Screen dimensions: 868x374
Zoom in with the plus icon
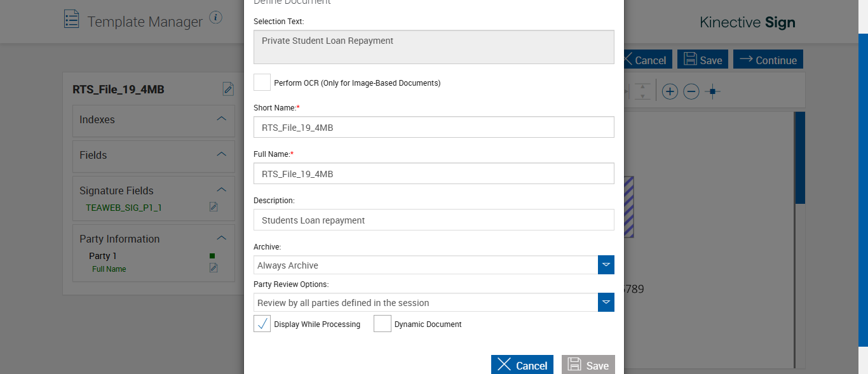670,92
